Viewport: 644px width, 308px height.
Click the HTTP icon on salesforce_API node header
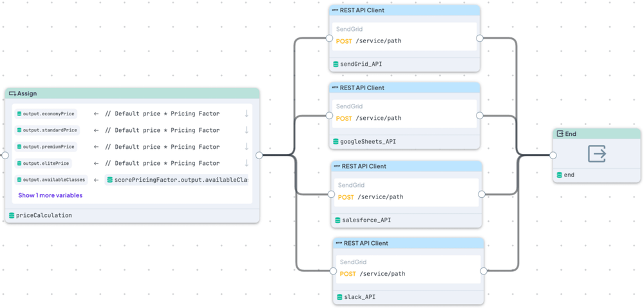(337, 166)
